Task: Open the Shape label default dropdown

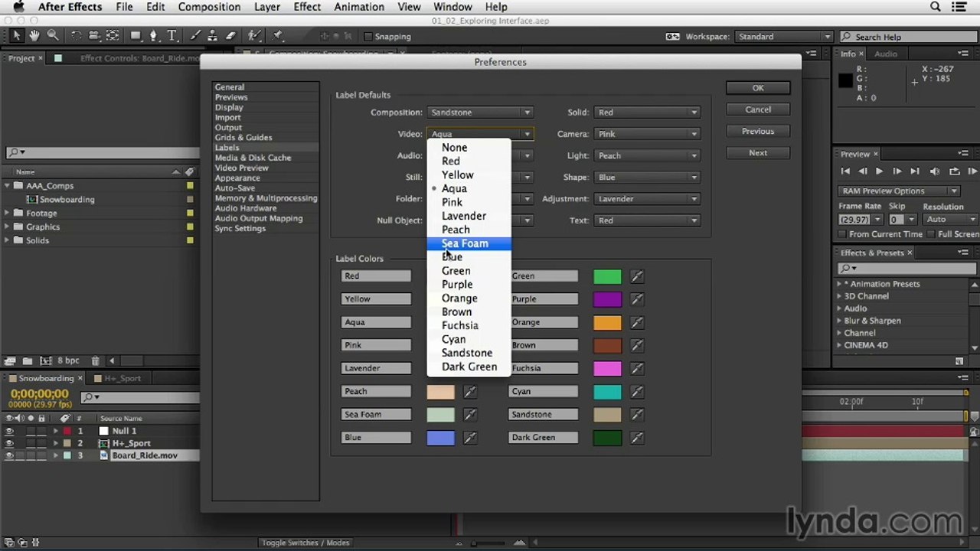Action: point(647,177)
